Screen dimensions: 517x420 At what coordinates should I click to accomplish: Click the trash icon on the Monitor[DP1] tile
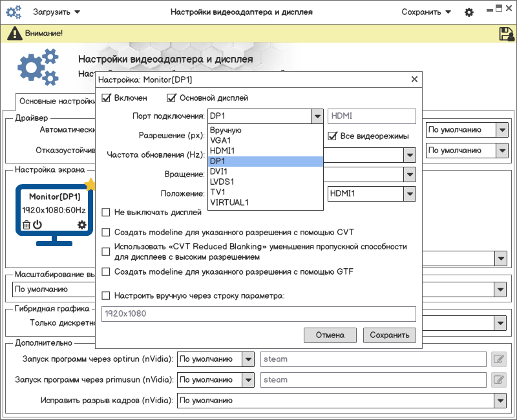pyautogui.click(x=26, y=225)
